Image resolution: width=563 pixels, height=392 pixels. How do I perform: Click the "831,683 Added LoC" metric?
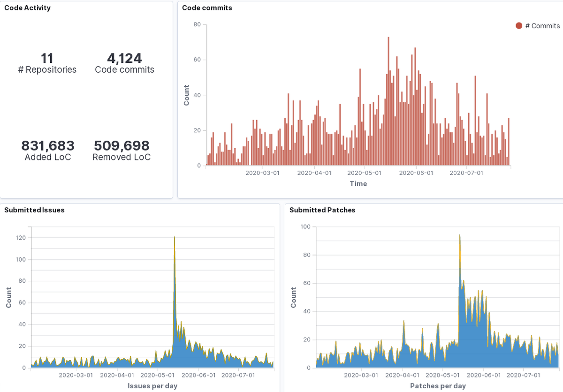click(x=48, y=151)
